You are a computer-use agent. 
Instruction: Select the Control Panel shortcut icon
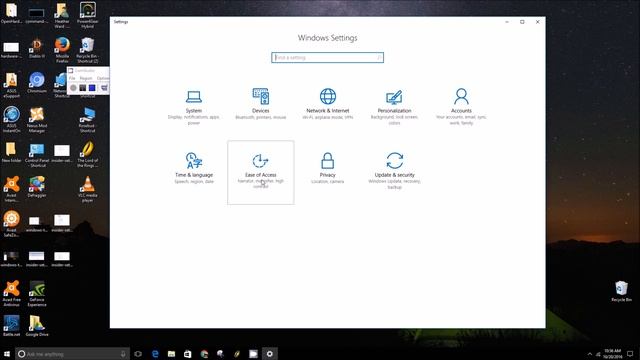pos(37,154)
